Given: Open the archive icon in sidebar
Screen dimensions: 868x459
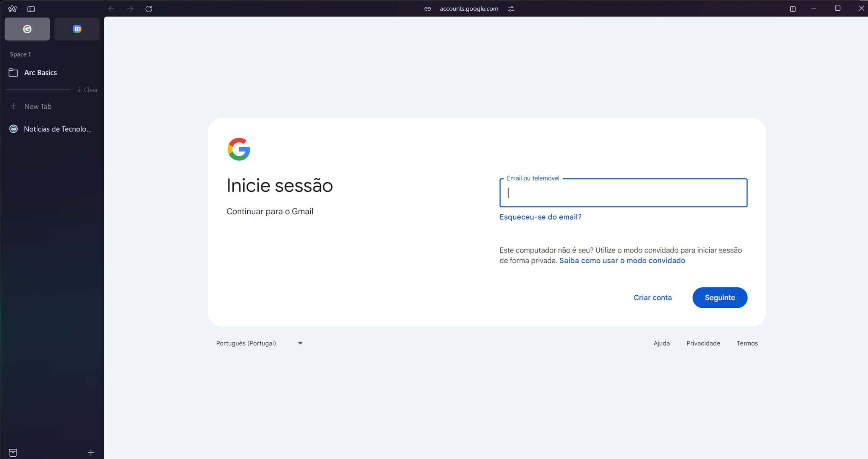Looking at the screenshot, I should coord(13,452).
